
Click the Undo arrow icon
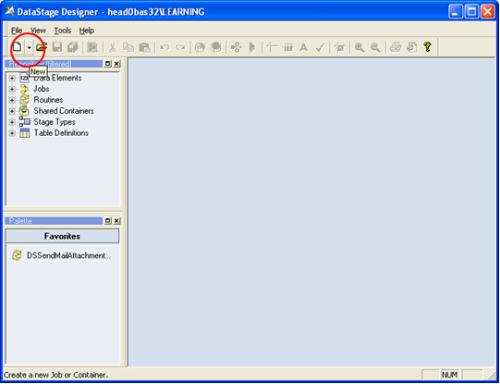[164, 47]
